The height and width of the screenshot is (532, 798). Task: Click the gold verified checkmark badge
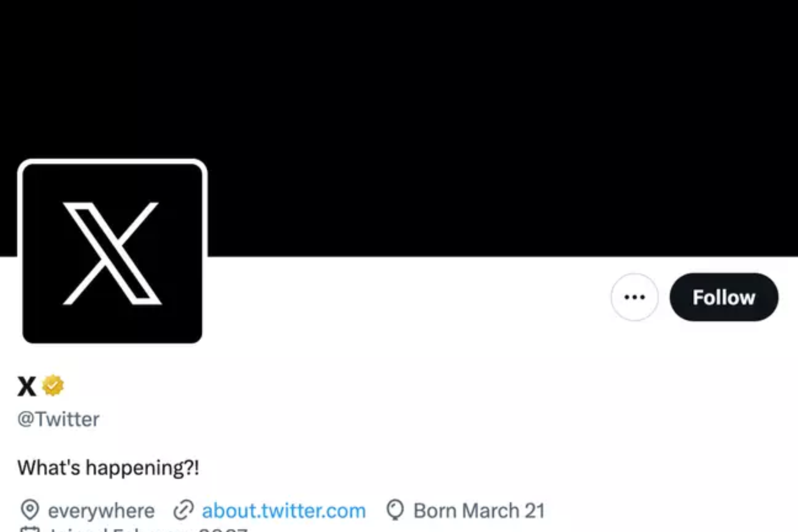[x=53, y=386]
